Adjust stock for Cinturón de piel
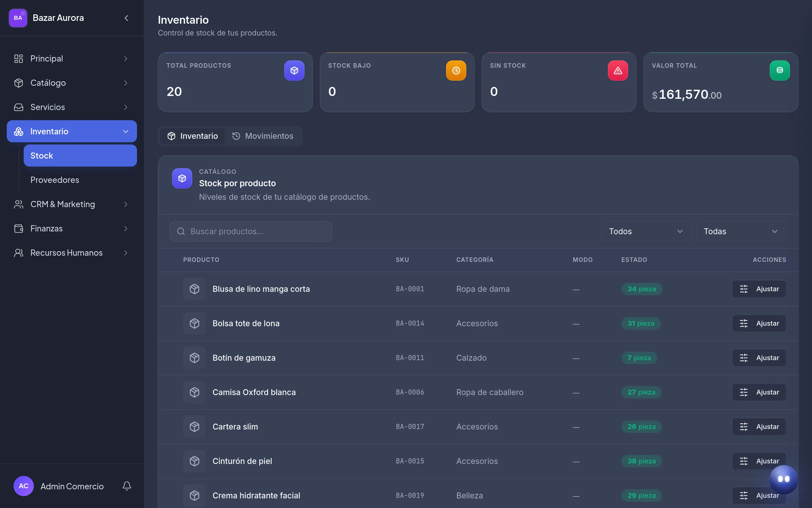This screenshot has height=508, width=812. click(x=759, y=461)
